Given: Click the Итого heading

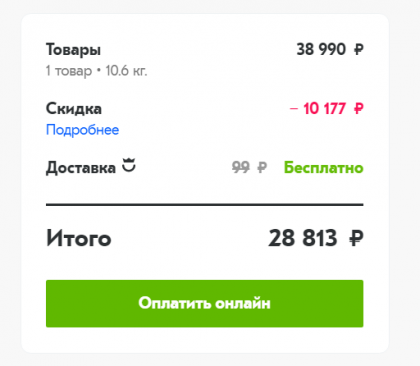Looking at the screenshot, I should pyautogui.click(x=79, y=238).
